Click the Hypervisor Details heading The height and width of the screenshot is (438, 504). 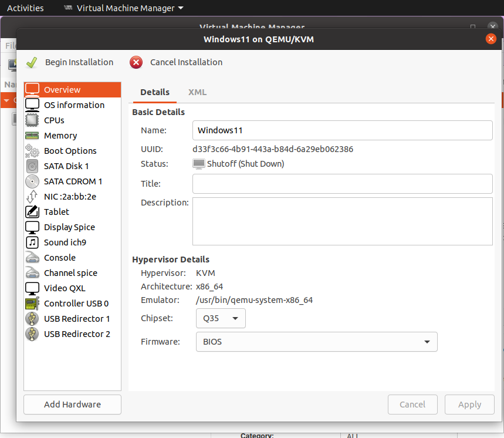pyautogui.click(x=171, y=260)
